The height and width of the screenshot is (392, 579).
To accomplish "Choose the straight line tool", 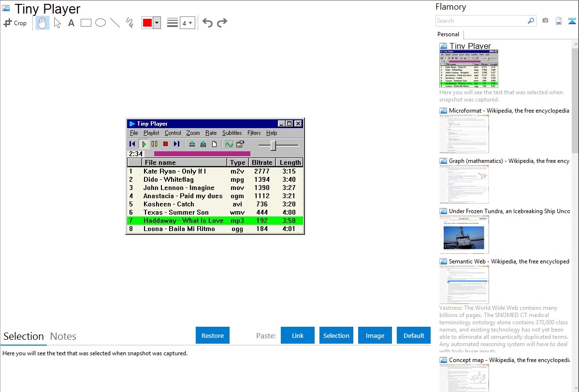I will [x=115, y=23].
